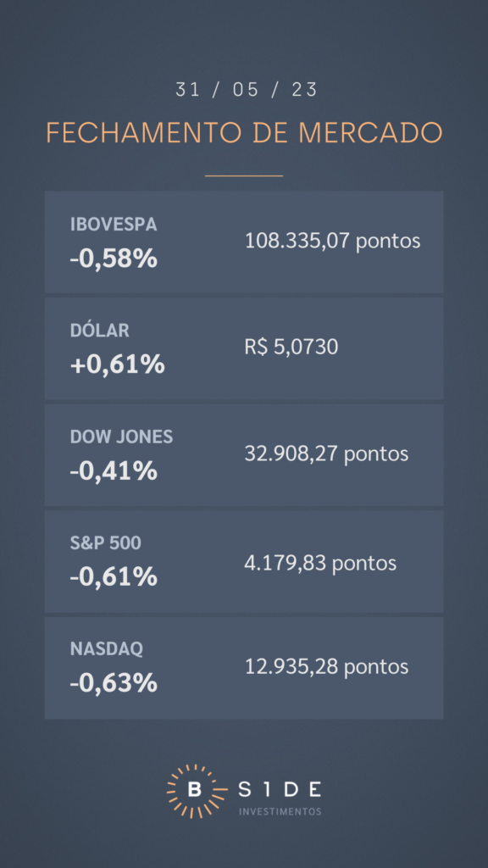
Task: Click the DOW JONES change of -0,41%
Action: [114, 471]
